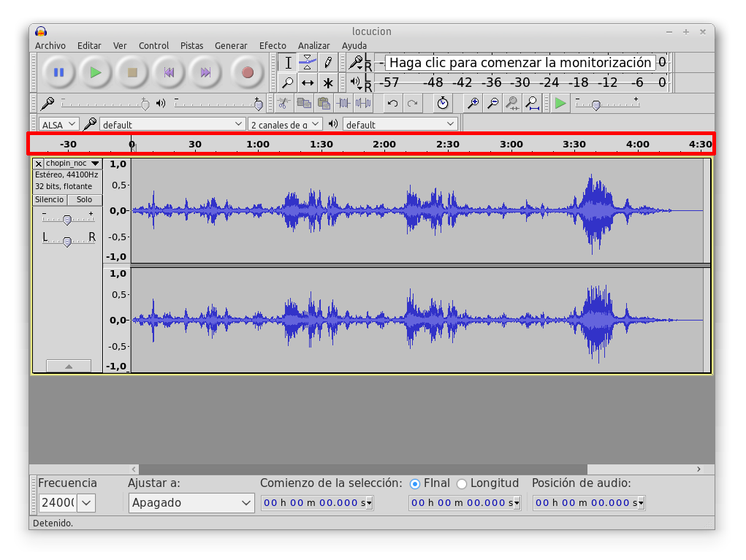Image resolution: width=746 pixels, height=560 pixels.
Task: Open the 2 canales recording channels dropdown
Action: point(285,125)
